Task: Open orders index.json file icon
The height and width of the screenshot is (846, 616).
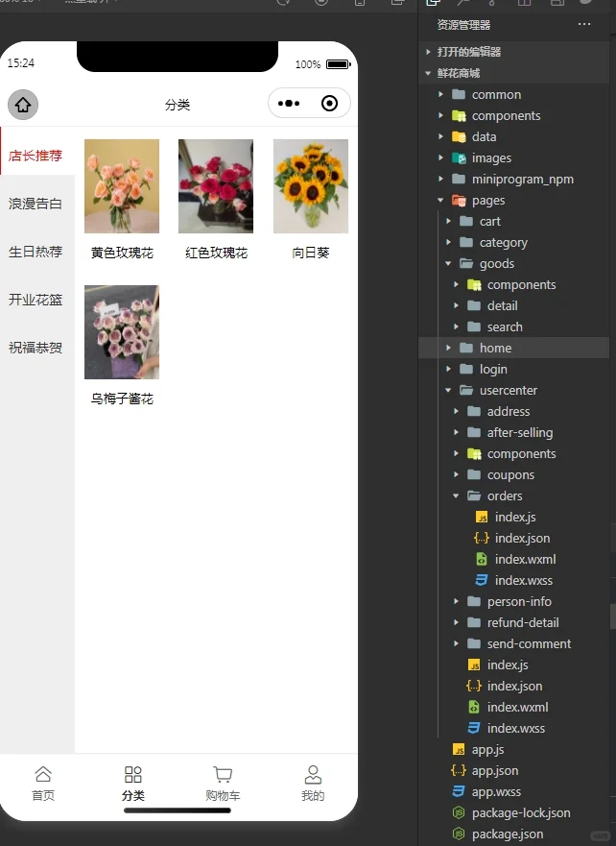Action: coord(482,538)
